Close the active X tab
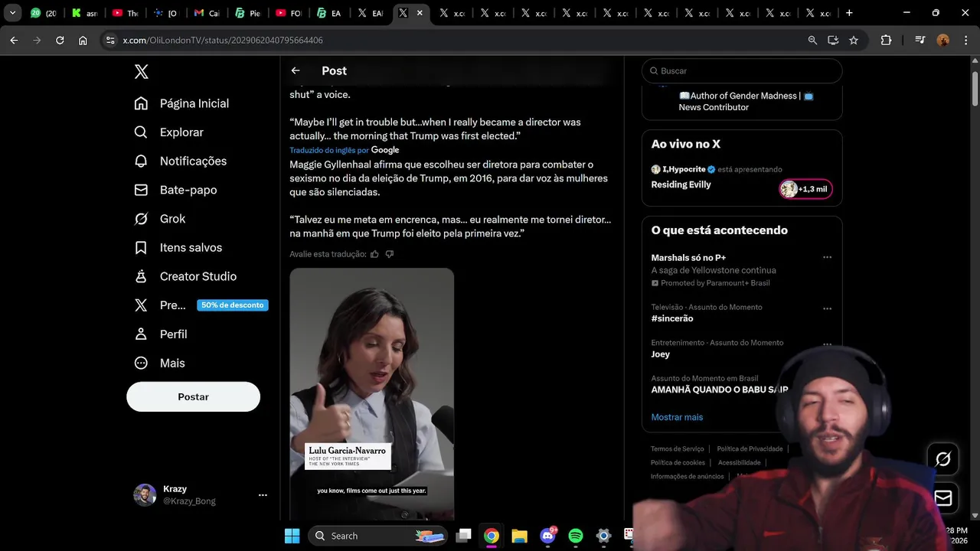This screenshot has height=551, width=980. coord(420,13)
